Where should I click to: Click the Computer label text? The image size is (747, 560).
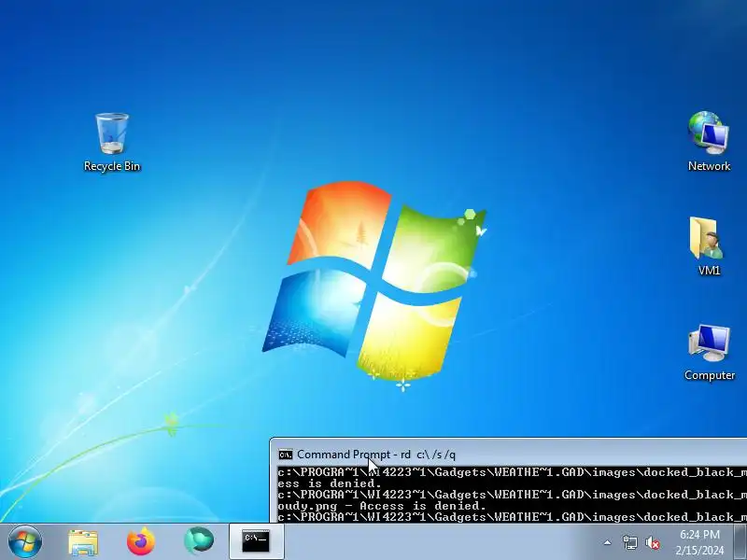point(710,375)
